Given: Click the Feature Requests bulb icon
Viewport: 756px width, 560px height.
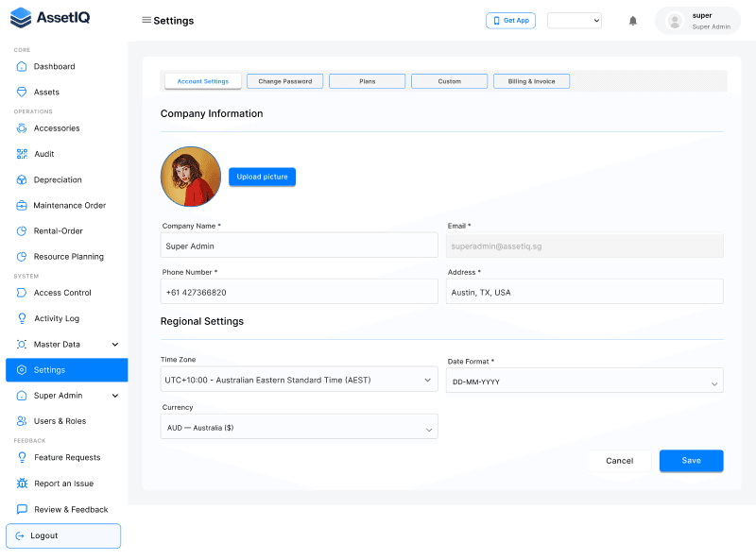Looking at the screenshot, I should coord(22,457).
